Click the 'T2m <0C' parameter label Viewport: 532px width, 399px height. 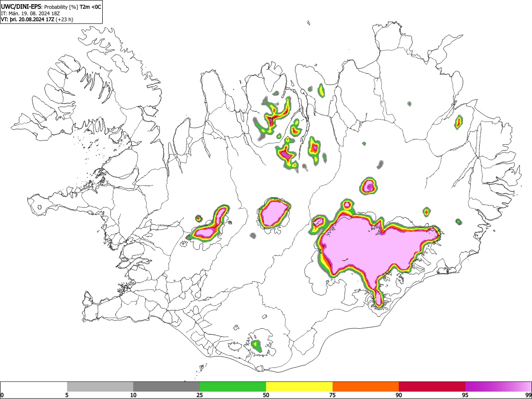coord(90,7)
